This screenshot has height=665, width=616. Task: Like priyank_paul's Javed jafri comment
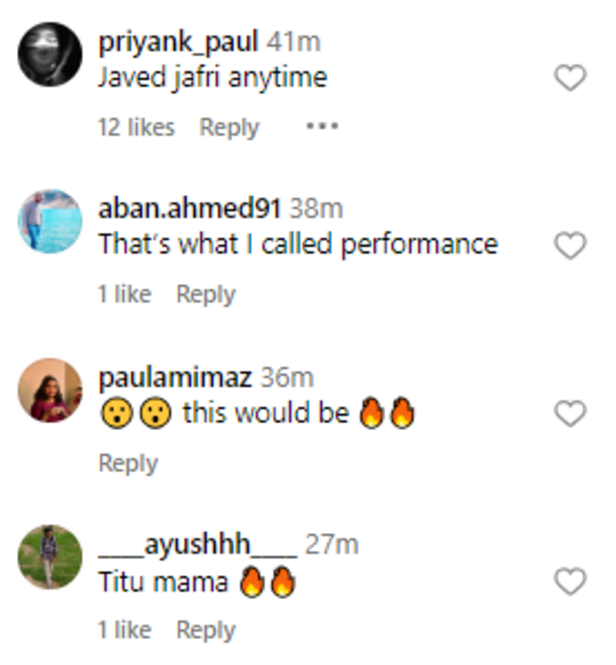(x=570, y=79)
